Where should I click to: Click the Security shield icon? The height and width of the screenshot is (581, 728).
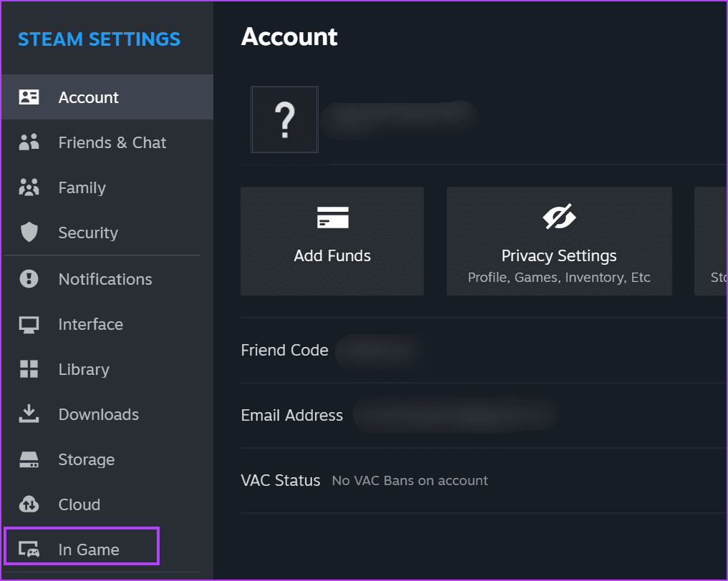[x=29, y=232]
